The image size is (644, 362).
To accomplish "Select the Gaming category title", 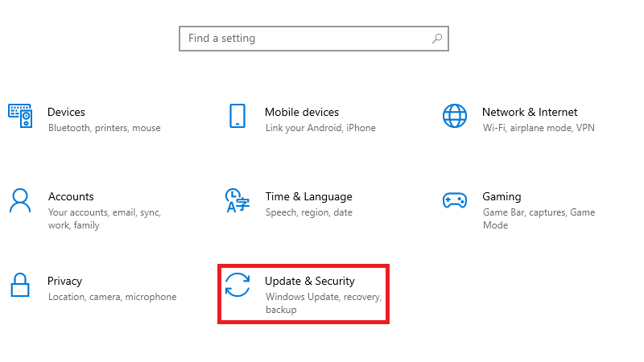I will tap(502, 196).
